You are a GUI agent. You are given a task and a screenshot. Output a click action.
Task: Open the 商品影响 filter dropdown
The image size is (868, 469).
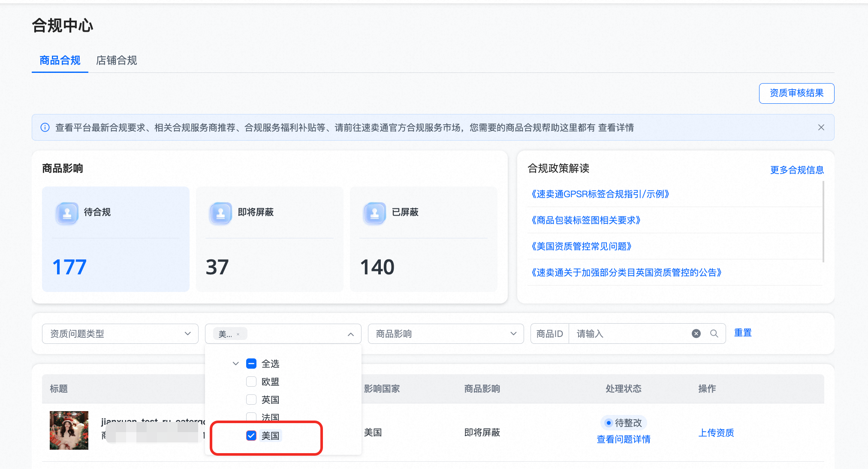tap(446, 334)
